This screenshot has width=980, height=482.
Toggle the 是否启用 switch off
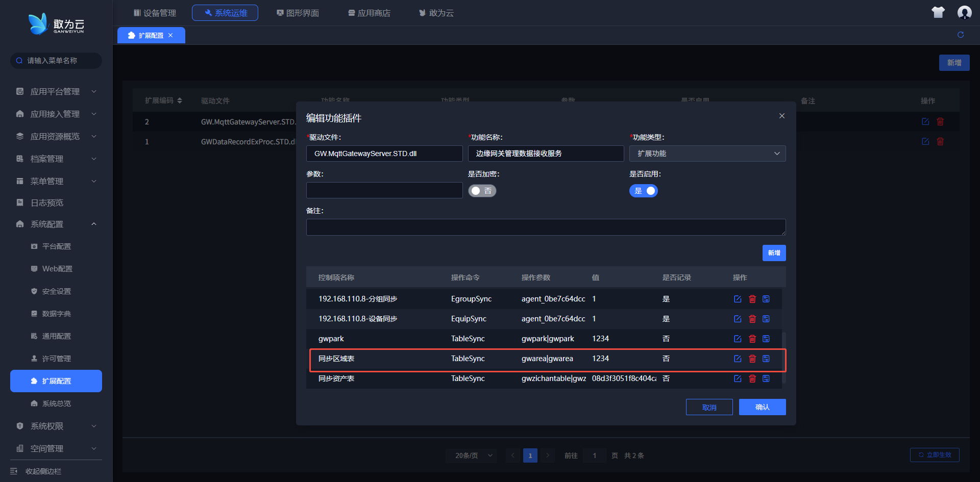pyautogui.click(x=644, y=191)
